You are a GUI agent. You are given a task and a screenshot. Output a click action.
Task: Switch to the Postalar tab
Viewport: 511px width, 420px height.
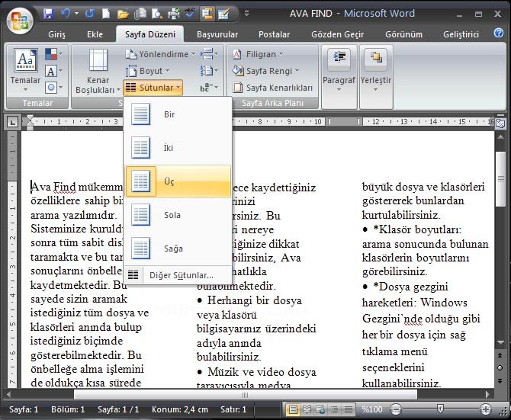tap(274, 34)
